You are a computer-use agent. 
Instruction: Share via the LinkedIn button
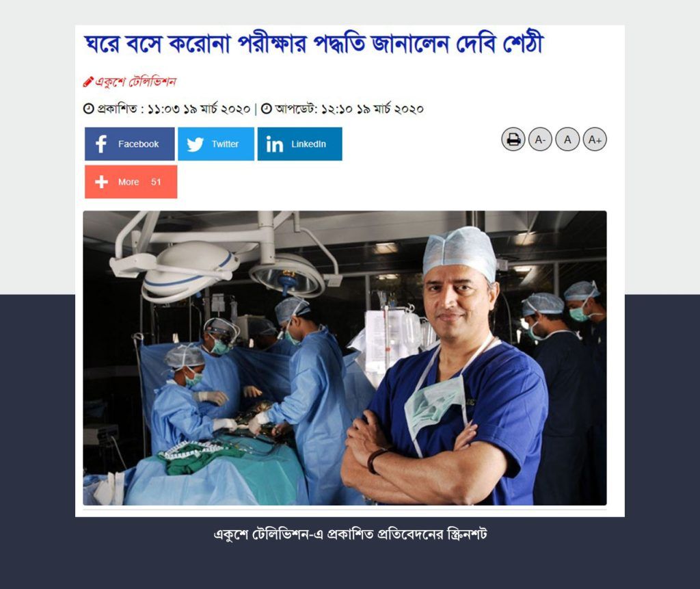(x=299, y=144)
